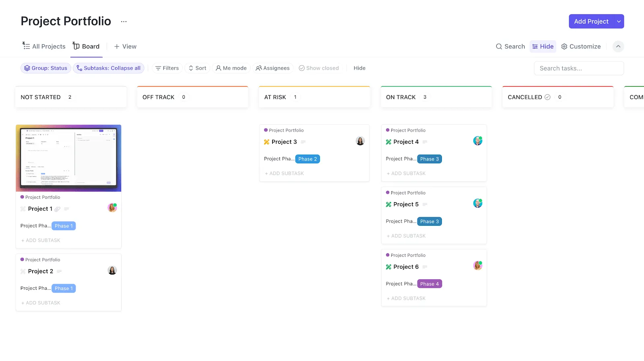
Task: Click the Phase 4 tag on Project 6
Action: pyautogui.click(x=429, y=284)
